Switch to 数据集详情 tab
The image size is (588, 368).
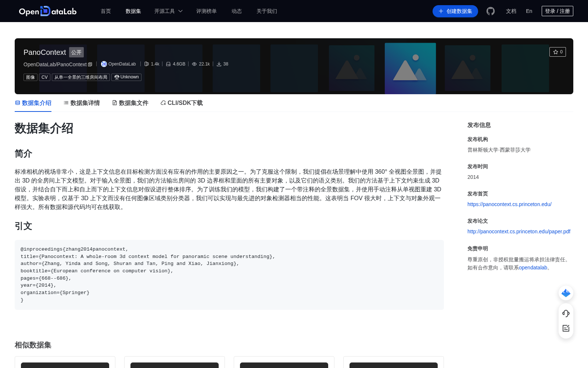point(82,103)
